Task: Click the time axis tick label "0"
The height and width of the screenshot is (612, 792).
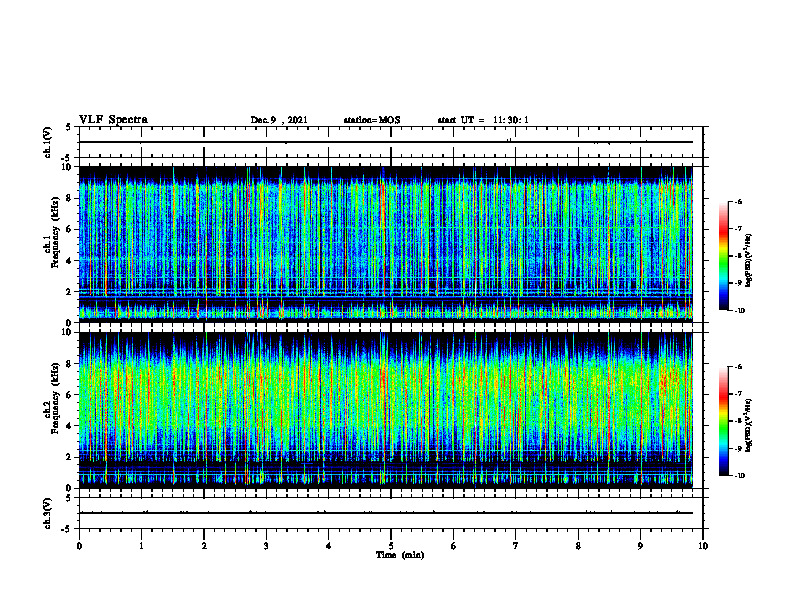Action: click(79, 546)
